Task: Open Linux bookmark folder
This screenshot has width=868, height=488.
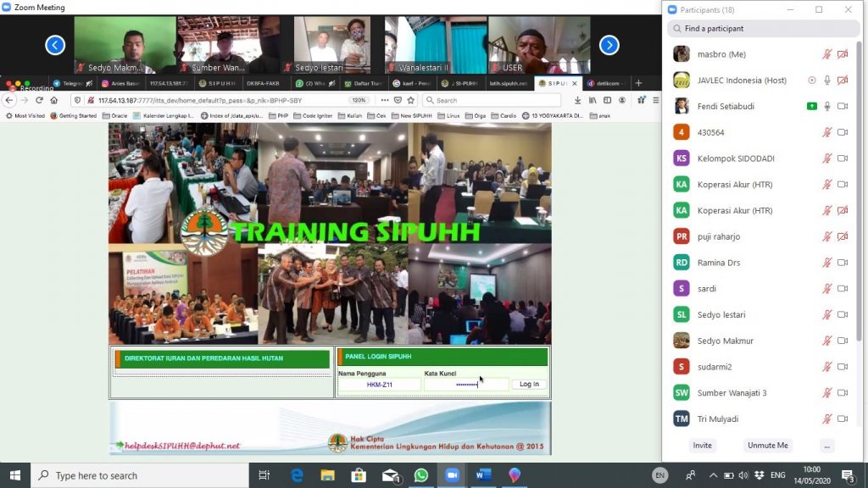Action: pos(449,115)
